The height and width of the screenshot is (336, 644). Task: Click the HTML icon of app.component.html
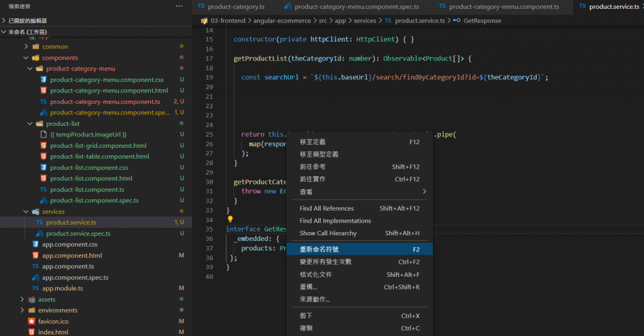[x=35, y=255]
